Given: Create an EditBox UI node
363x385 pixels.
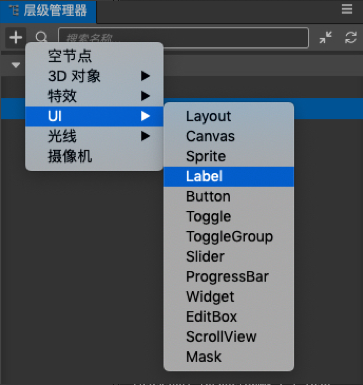Looking at the screenshot, I should (x=229, y=317).
